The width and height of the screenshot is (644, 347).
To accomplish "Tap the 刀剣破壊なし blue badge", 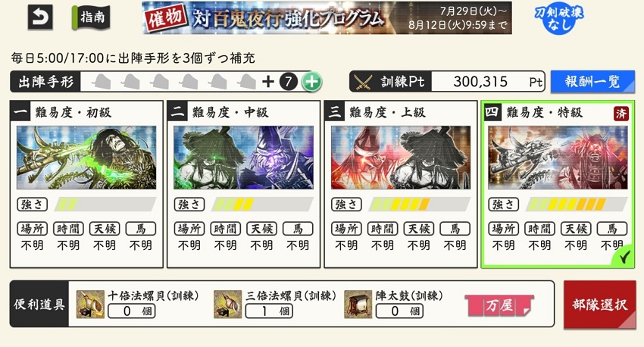I will point(558,18).
